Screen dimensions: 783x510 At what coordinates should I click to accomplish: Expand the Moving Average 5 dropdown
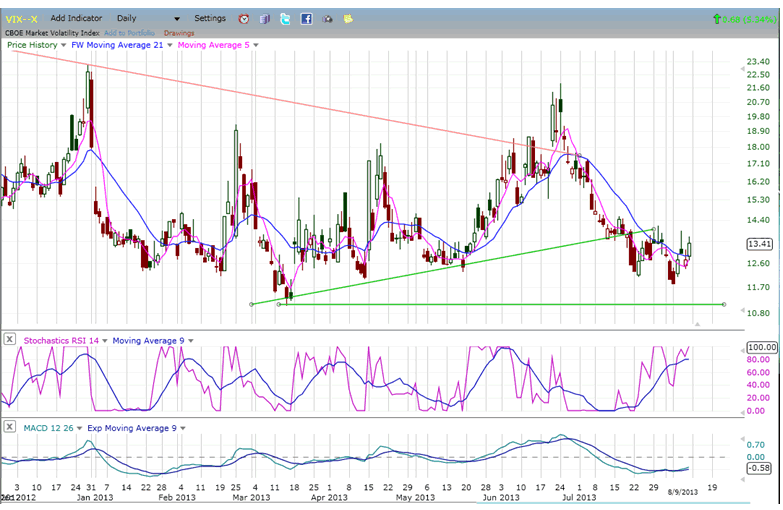[x=255, y=45]
